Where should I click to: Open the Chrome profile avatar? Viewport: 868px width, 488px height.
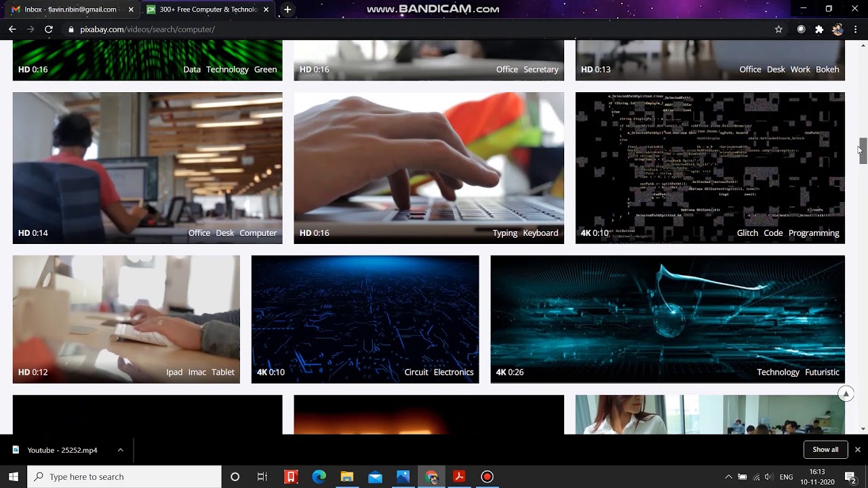[x=837, y=29]
